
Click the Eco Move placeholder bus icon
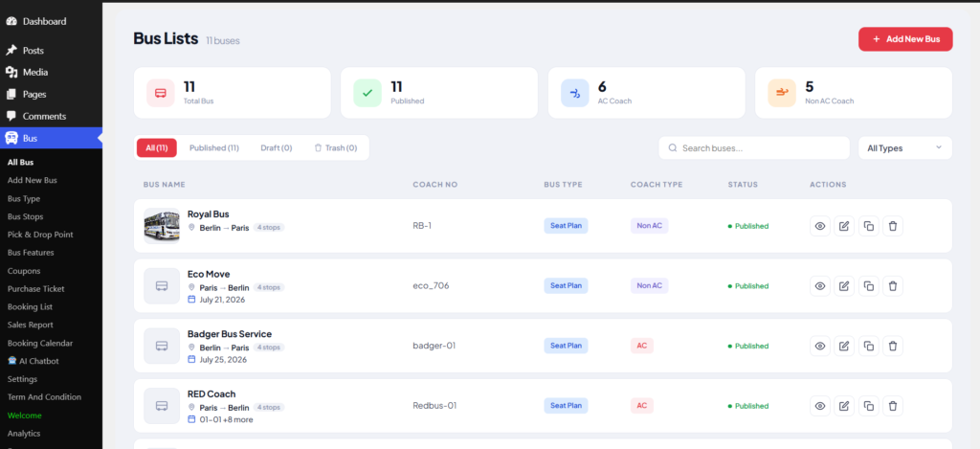point(162,286)
